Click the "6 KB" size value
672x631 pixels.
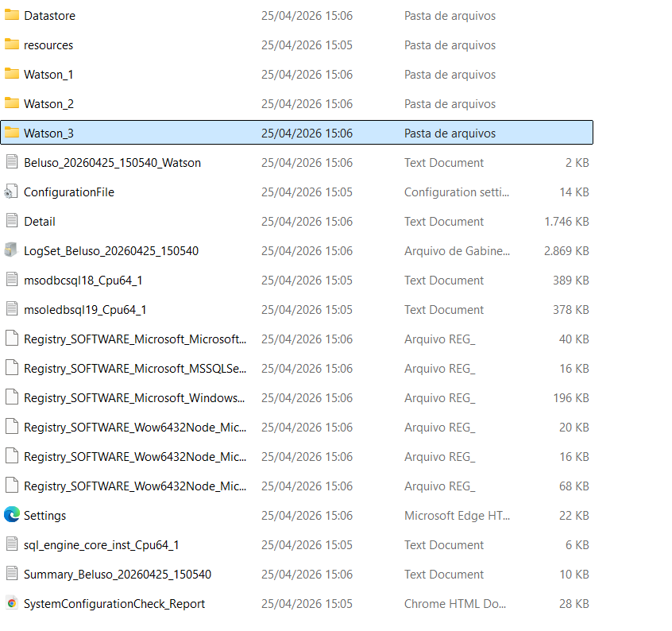577,545
